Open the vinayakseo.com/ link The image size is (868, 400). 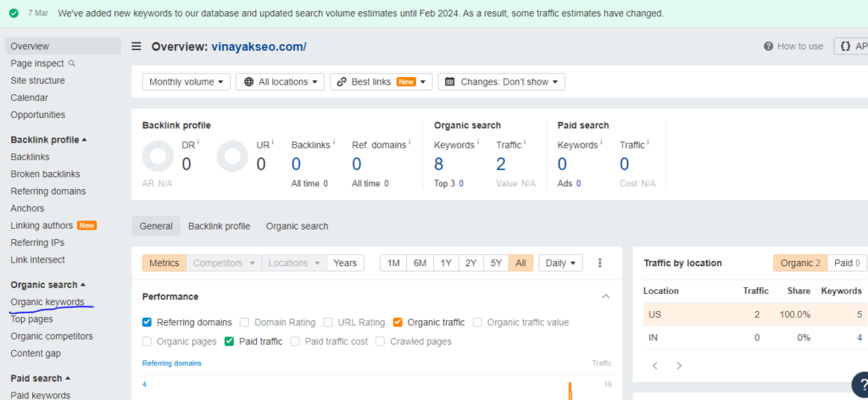(x=259, y=47)
